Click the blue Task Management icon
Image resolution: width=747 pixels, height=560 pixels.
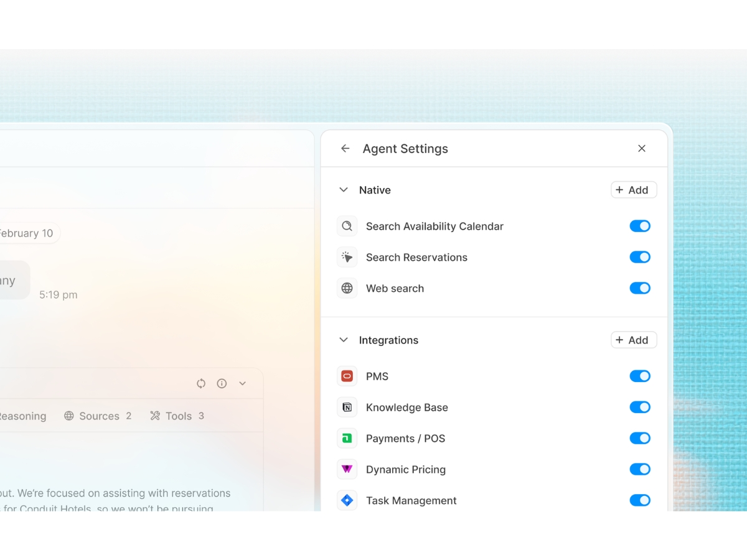coord(347,500)
